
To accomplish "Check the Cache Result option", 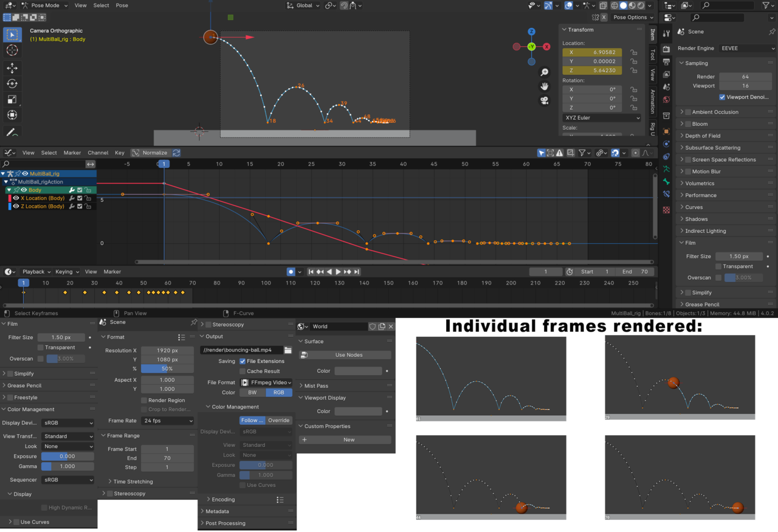I will 243,371.
